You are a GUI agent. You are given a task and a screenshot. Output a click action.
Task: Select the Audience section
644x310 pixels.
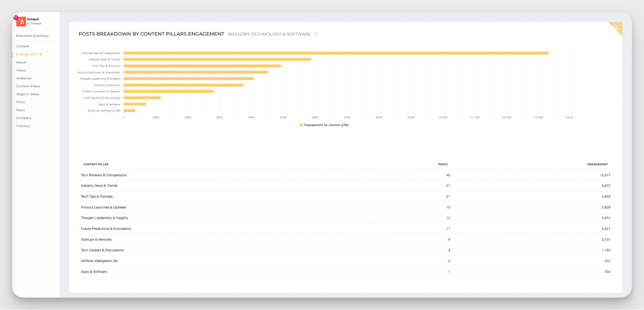(x=24, y=78)
